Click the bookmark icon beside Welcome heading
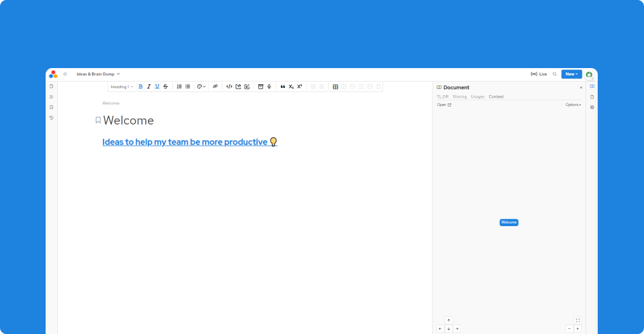The width and height of the screenshot is (644, 334). pyautogui.click(x=98, y=120)
